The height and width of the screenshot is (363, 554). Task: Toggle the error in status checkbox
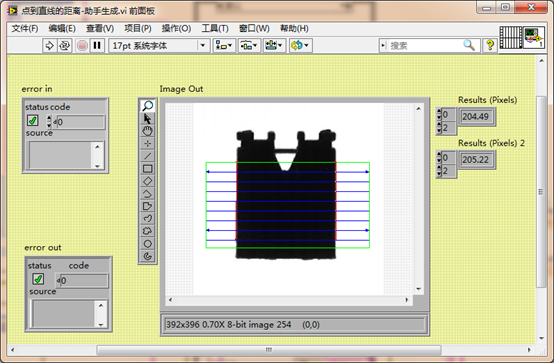click(x=33, y=121)
